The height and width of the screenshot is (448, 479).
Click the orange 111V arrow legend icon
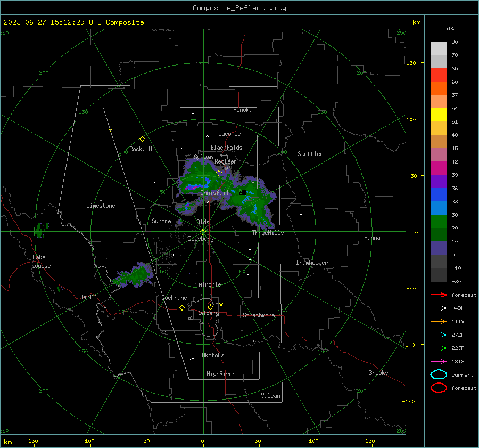[439, 321]
